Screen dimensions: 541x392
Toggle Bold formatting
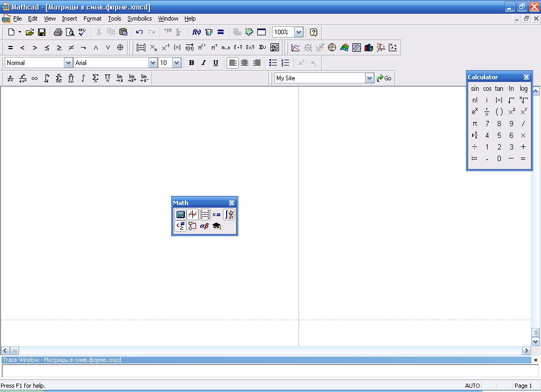click(x=191, y=63)
